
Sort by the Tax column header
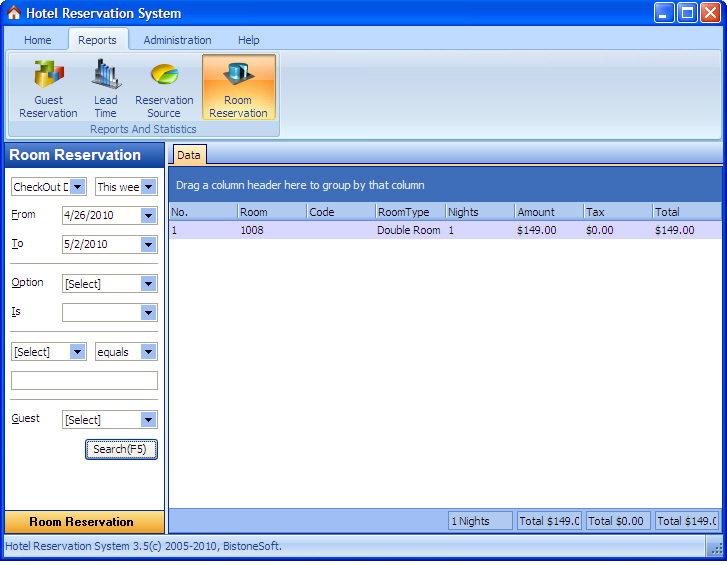618,212
